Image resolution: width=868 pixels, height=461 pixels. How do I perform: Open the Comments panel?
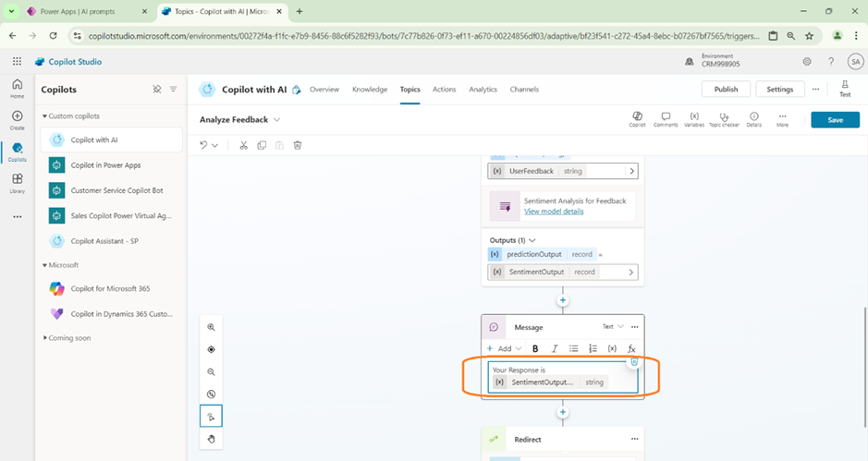(x=665, y=119)
